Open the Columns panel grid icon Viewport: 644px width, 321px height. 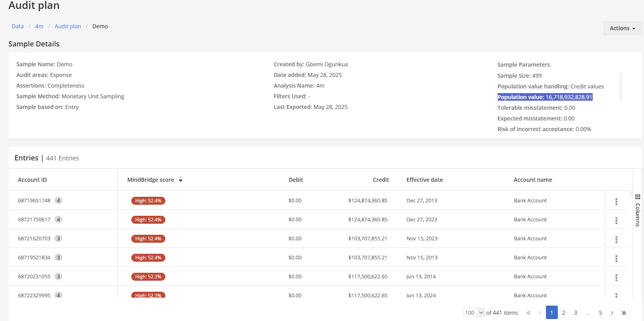[x=638, y=197]
